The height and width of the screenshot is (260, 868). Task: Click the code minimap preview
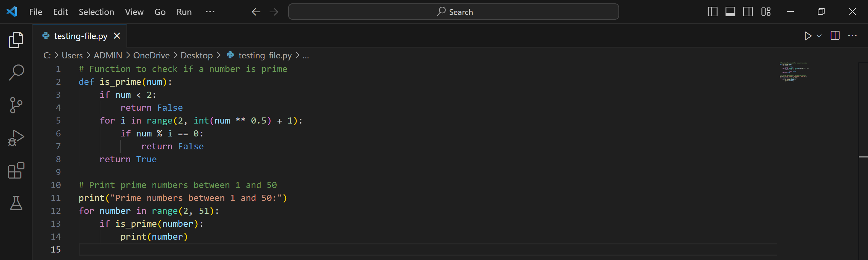(x=794, y=72)
